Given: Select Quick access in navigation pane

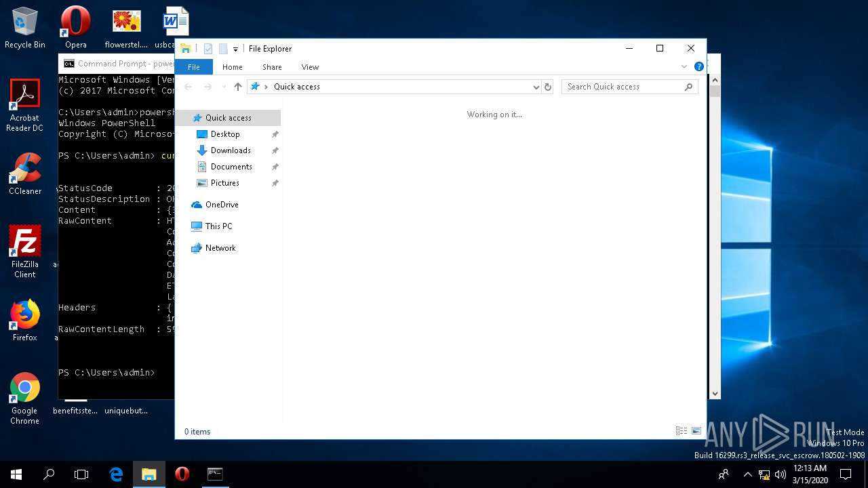Looking at the screenshot, I should coord(228,118).
